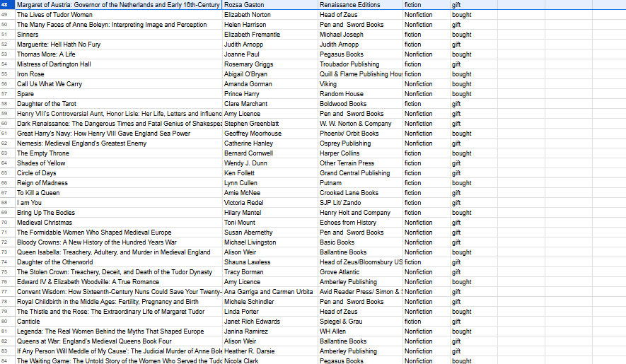Click the 'Troubador Publishing' publisher cell
Image resolution: width=626 pixels, height=364 pixels.
(349, 64)
